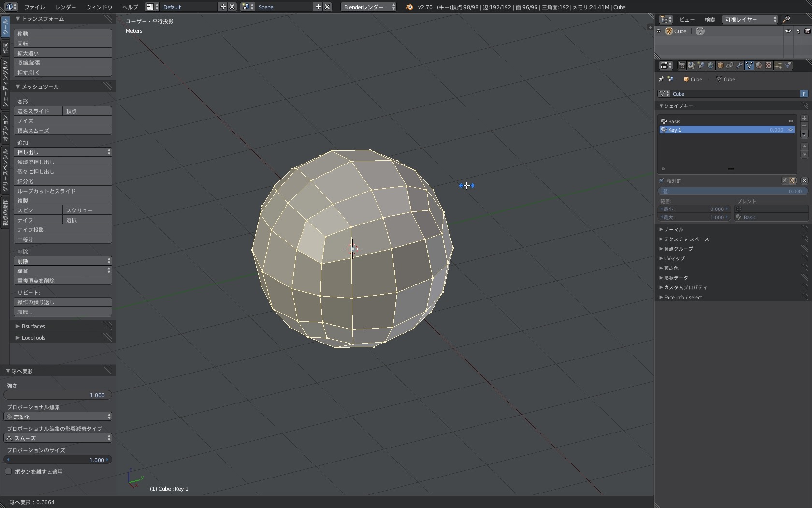Mute the Key 1 shape key eye
Image resolution: width=812 pixels, height=508 pixels.
(x=791, y=130)
